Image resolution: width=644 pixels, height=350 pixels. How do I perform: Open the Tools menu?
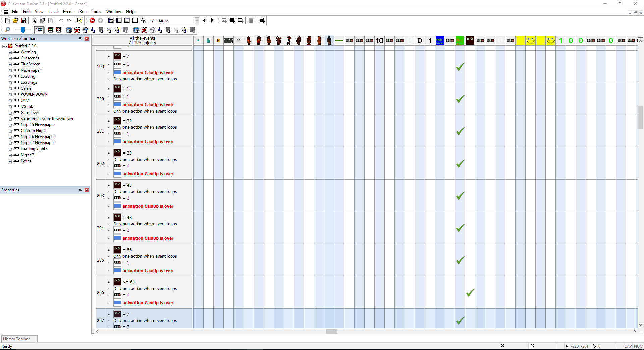click(x=96, y=12)
